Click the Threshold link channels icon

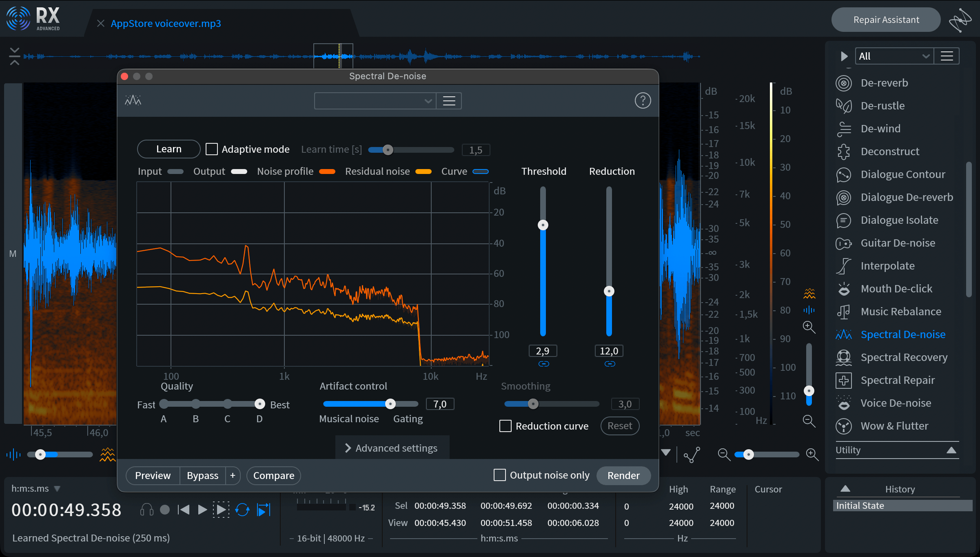(x=543, y=364)
